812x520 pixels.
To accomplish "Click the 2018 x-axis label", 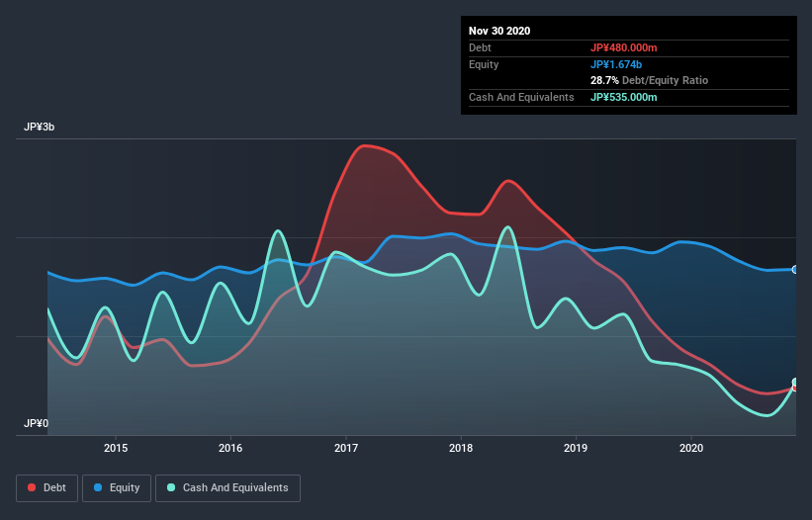I will tap(461, 448).
